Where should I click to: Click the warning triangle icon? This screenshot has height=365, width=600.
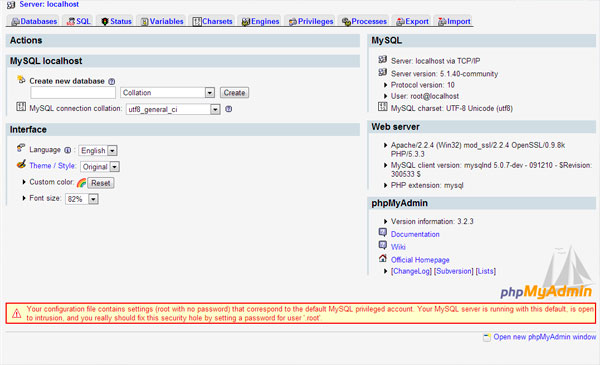[16, 314]
